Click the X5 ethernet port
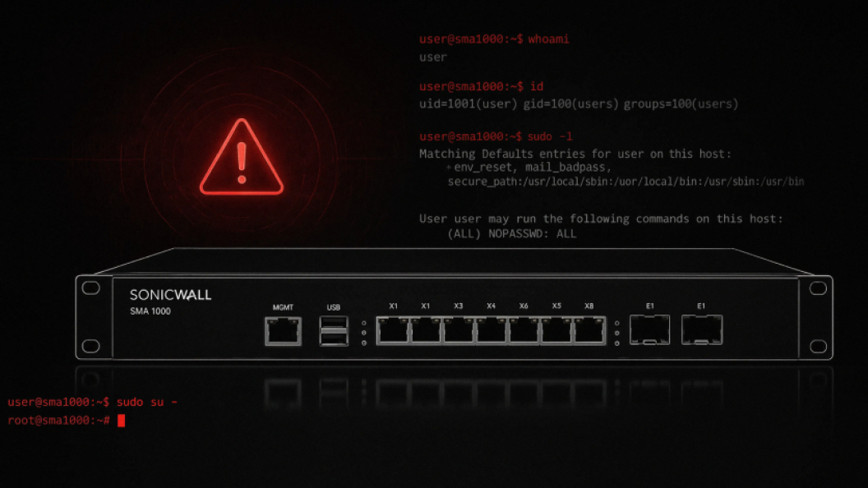The image size is (868, 488). tap(556, 330)
